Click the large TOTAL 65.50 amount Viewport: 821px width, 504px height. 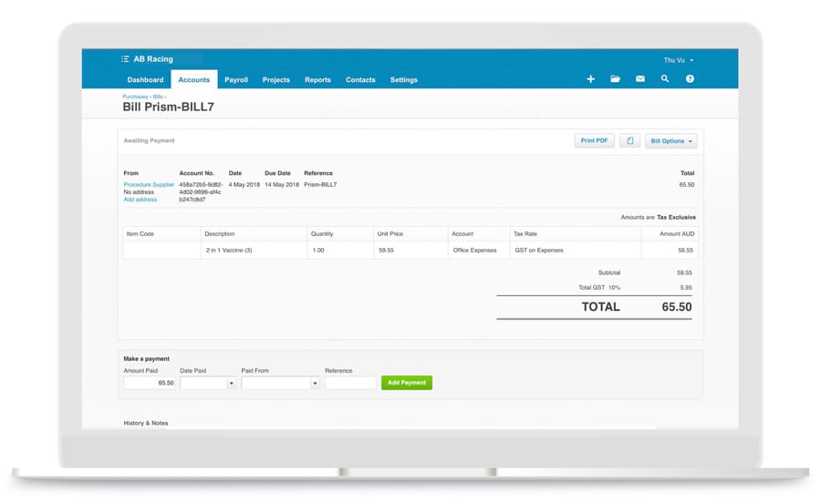coord(677,307)
